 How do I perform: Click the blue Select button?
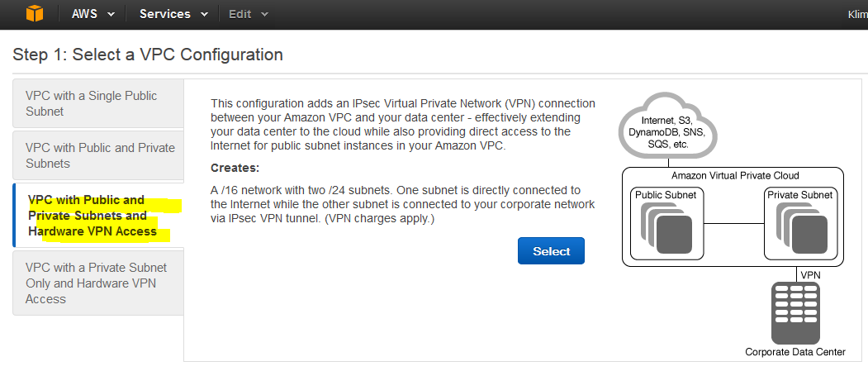551,251
